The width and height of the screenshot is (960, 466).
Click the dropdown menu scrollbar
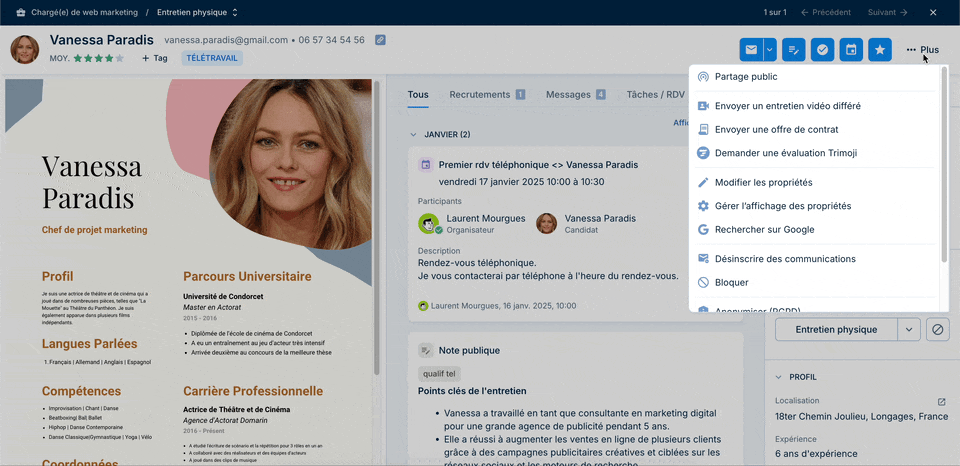coord(944,164)
